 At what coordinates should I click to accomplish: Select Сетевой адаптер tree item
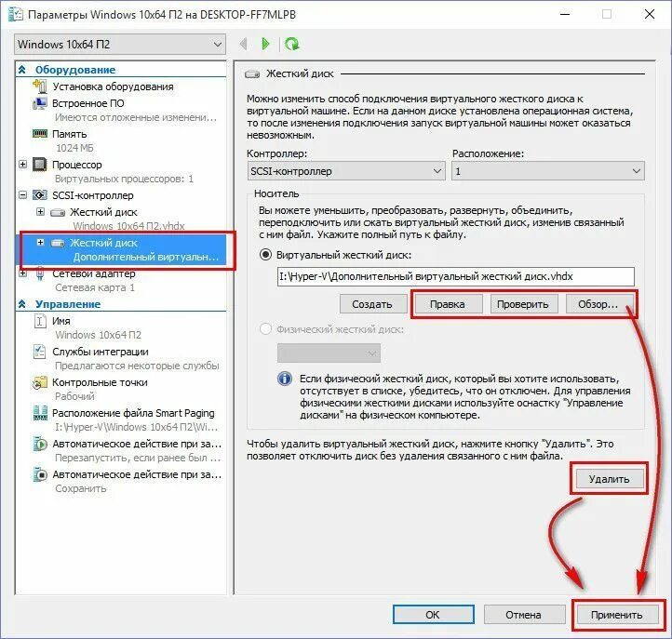[x=94, y=273]
